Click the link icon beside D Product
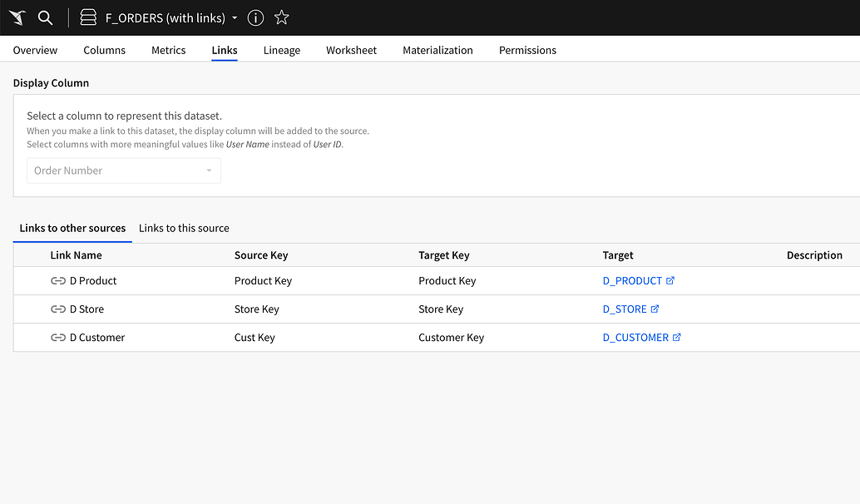The height and width of the screenshot is (504, 860). [58, 281]
